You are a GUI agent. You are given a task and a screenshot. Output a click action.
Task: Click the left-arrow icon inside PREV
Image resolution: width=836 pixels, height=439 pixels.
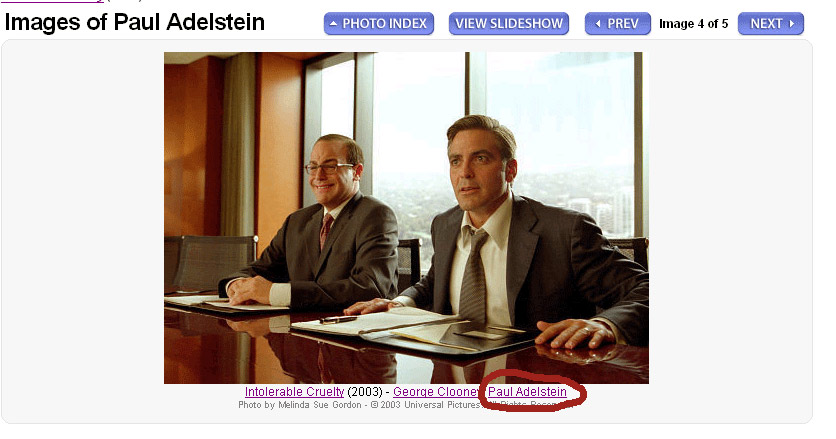pyautogui.click(x=598, y=23)
